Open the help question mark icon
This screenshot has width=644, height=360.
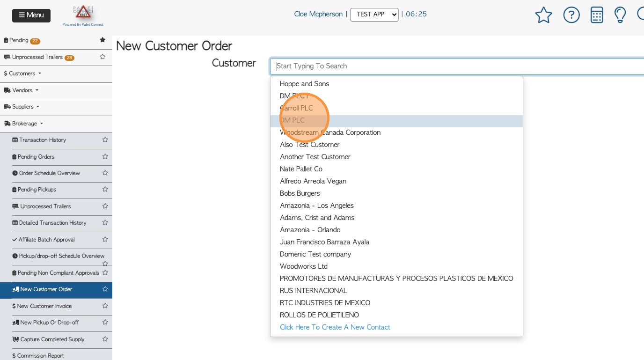(571, 15)
